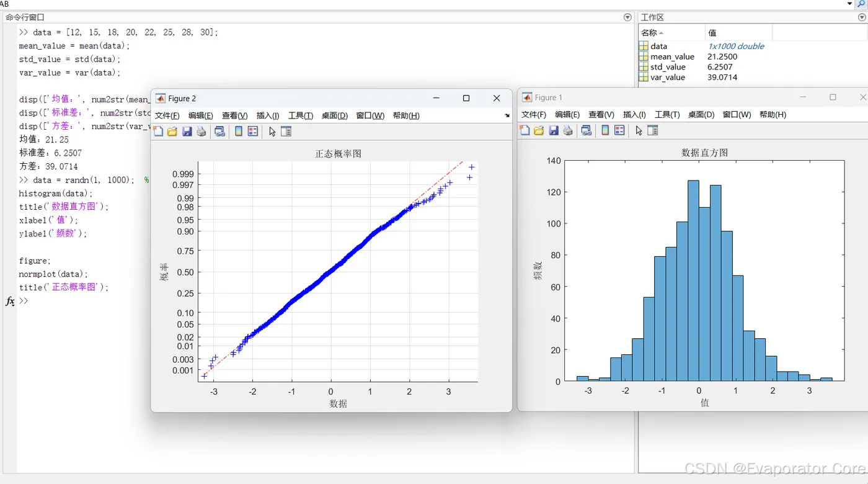Open 编辑(E) menu in Figure 2
The width and height of the screenshot is (868, 484).
click(x=200, y=116)
